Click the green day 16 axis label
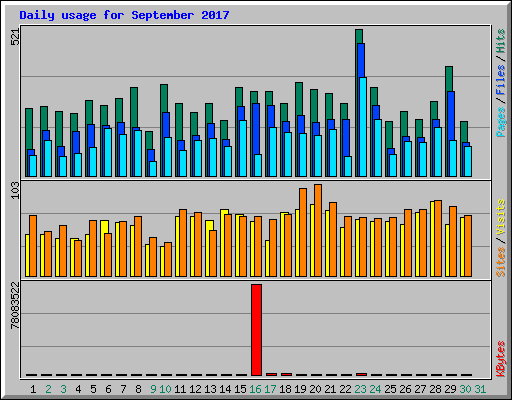This screenshot has height=400, width=512. 255,389
